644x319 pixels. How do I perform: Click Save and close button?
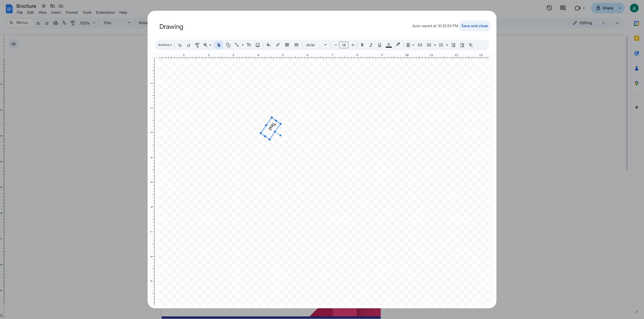474,26
